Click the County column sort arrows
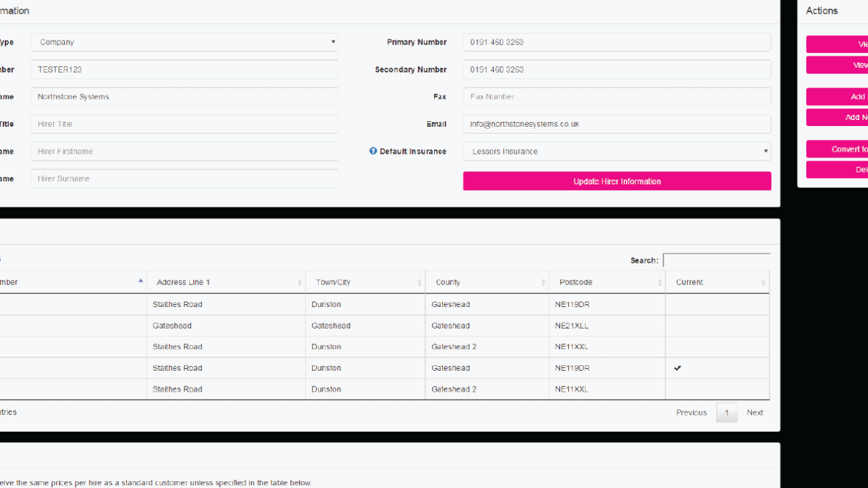The height and width of the screenshot is (488, 868). (542, 283)
